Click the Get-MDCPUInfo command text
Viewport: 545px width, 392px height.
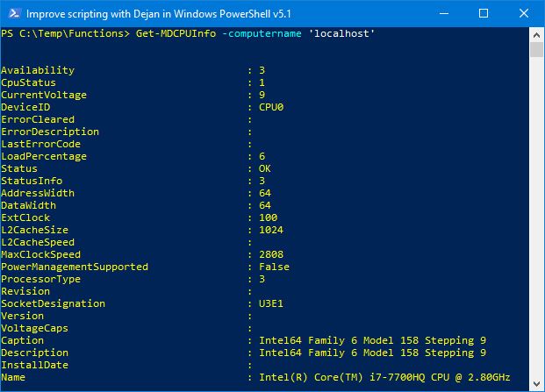point(176,33)
